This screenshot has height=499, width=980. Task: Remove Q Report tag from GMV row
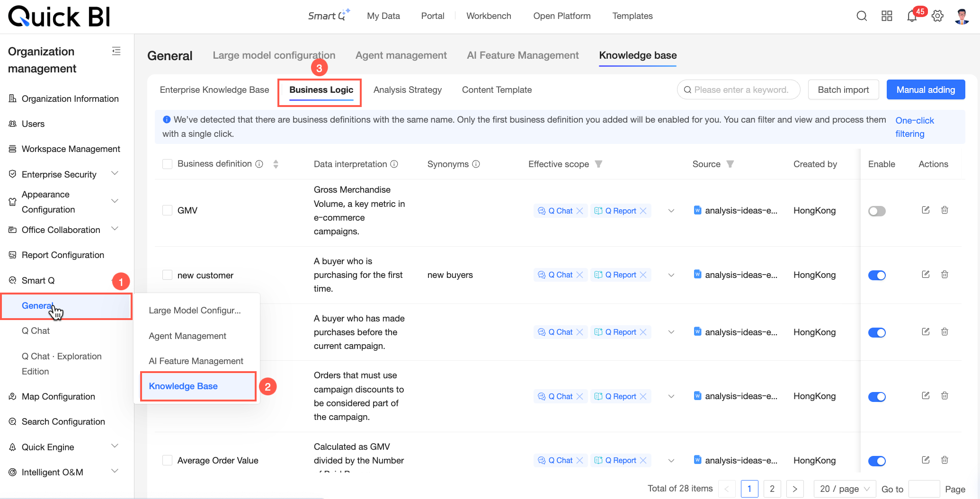click(643, 211)
